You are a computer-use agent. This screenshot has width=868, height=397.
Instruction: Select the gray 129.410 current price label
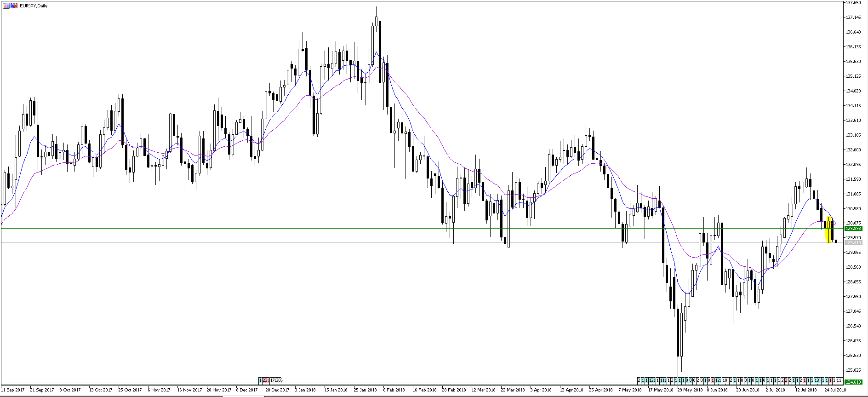tap(854, 242)
